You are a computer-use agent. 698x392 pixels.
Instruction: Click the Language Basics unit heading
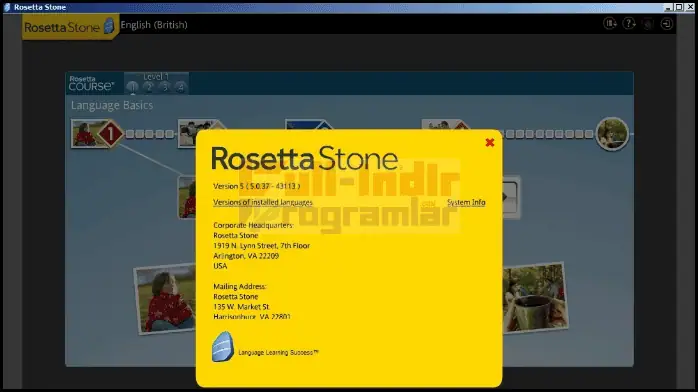pyautogui.click(x=112, y=105)
